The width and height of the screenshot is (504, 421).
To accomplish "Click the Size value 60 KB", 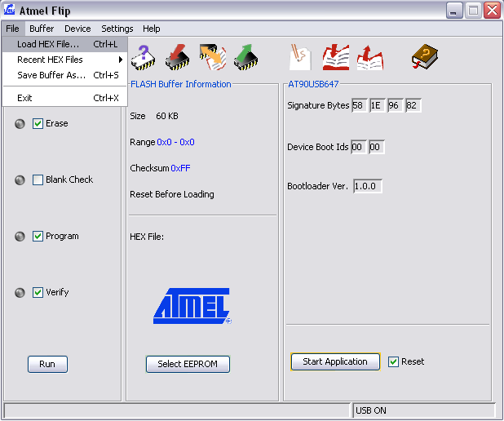I will (x=167, y=116).
